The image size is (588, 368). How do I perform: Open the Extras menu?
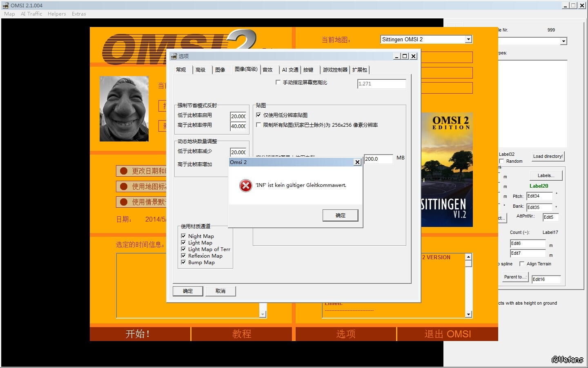pos(79,14)
